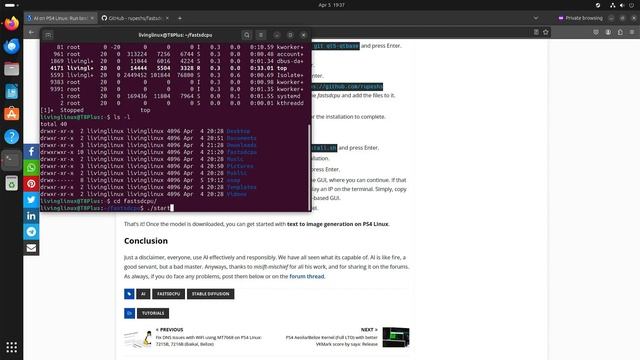Click the Conclusion heading
The height and width of the screenshot is (360, 640).
tap(146, 241)
